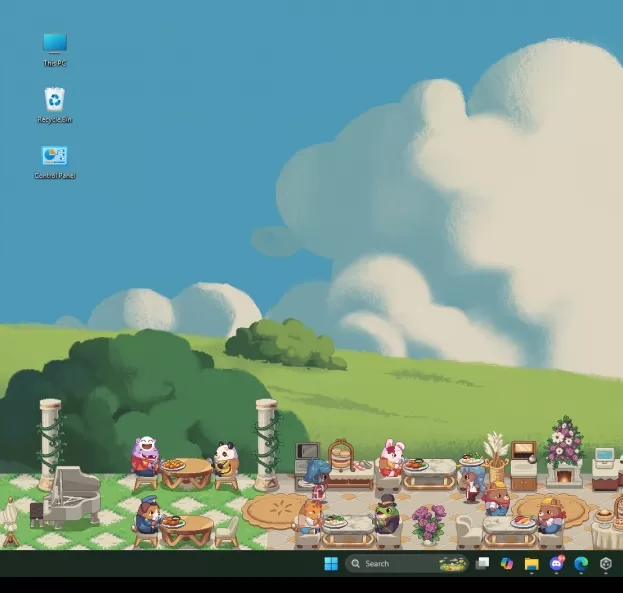Select the Recycle Bin desktop icon
Screen dimensions: 623x593
[54, 105]
